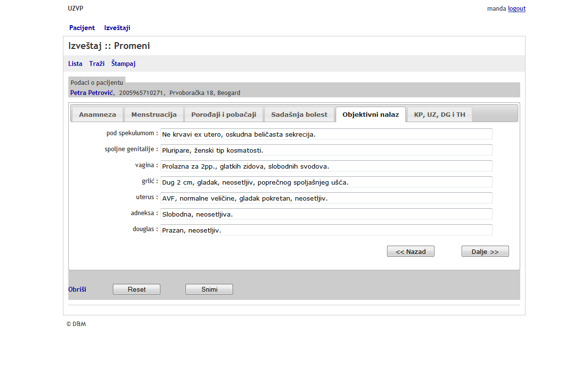Switch to the Menstruacija tab
588x390 pixels.
point(154,115)
